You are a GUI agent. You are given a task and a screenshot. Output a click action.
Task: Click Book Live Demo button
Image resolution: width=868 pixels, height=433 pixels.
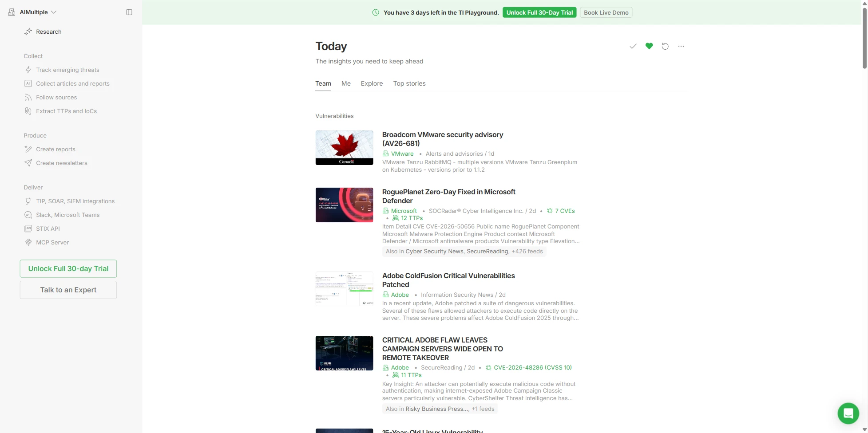point(606,12)
